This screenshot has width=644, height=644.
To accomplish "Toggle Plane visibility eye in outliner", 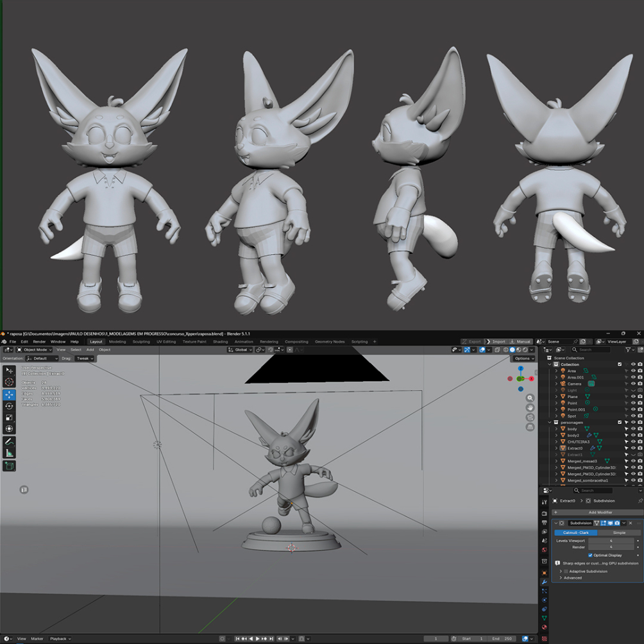I will pyautogui.click(x=633, y=396).
